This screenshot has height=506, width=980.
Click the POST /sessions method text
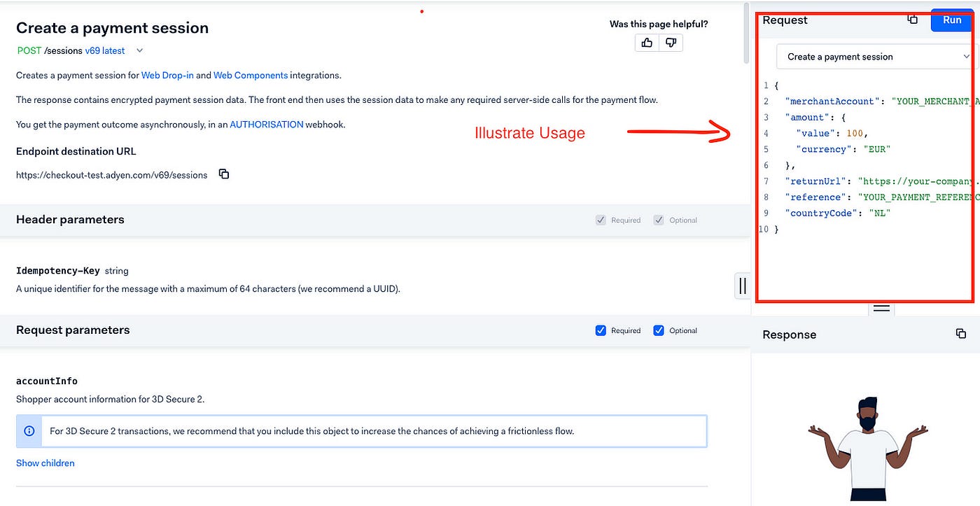[49, 50]
